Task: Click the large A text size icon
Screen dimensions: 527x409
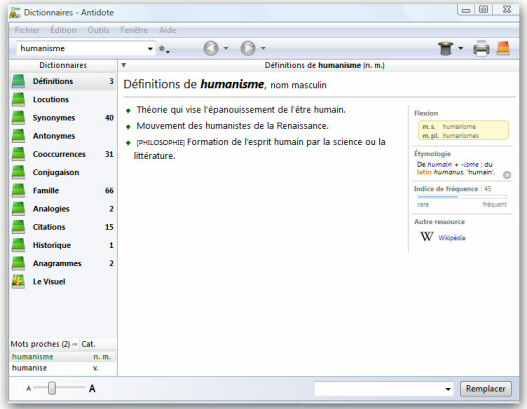Action: pyautogui.click(x=92, y=389)
